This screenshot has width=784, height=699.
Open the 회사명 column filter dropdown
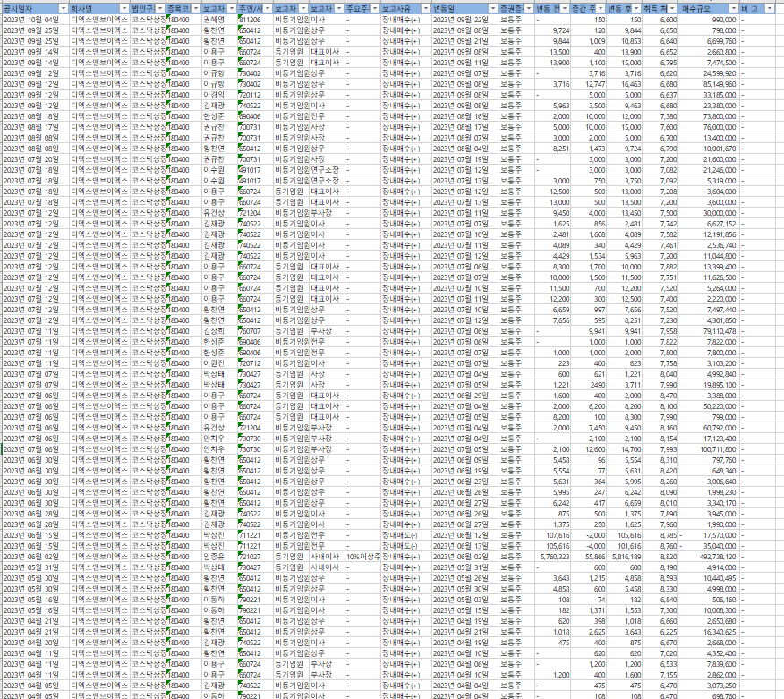[x=124, y=8]
